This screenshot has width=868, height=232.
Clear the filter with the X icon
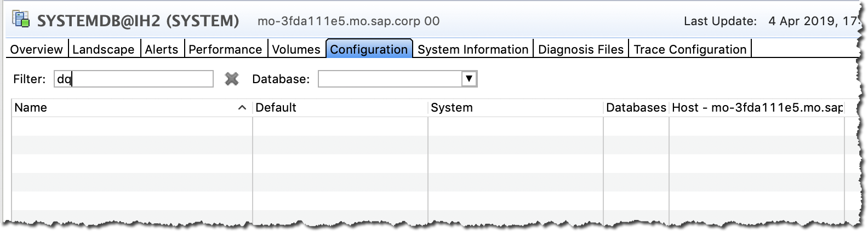point(232,79)
